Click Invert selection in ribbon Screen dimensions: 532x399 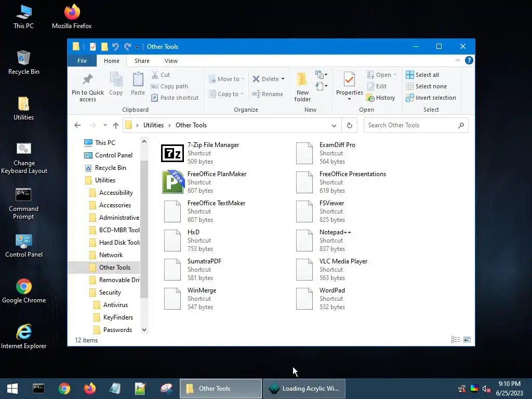(x=431, y=98)
